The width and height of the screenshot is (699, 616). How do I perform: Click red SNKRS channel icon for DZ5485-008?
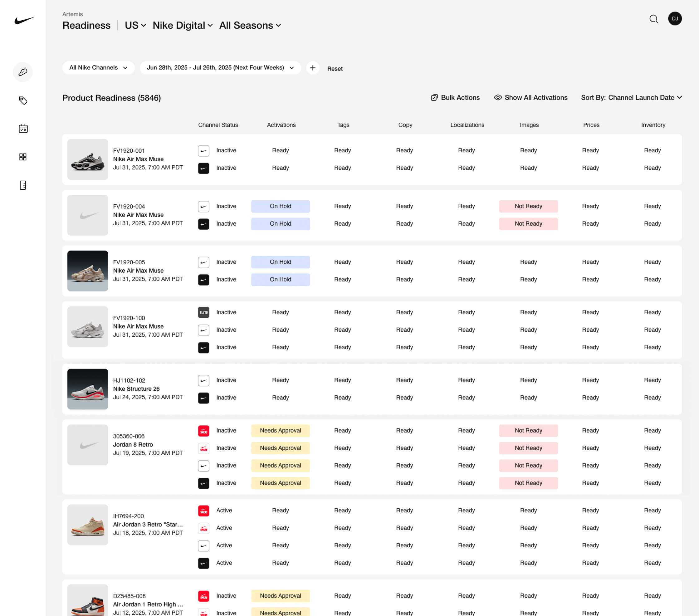click(x=203, y=596)
